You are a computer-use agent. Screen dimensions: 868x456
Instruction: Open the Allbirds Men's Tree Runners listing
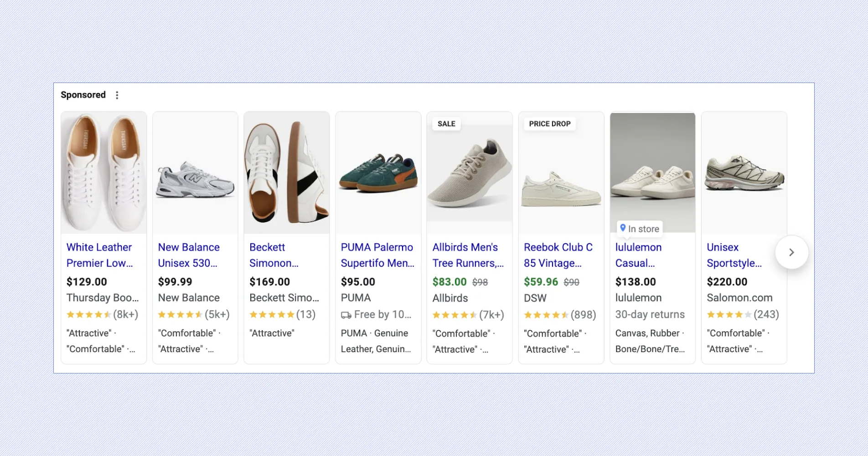(x=467, y=255)
